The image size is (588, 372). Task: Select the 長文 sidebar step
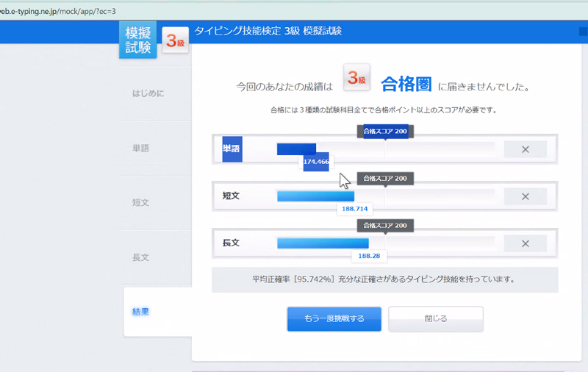(140, 257)
